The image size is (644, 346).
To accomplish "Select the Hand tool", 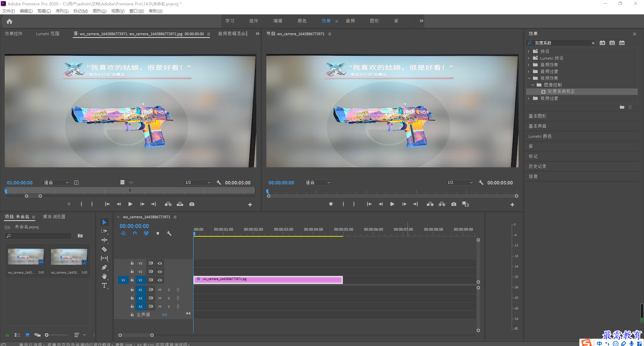I will click(x=104, y=276).
